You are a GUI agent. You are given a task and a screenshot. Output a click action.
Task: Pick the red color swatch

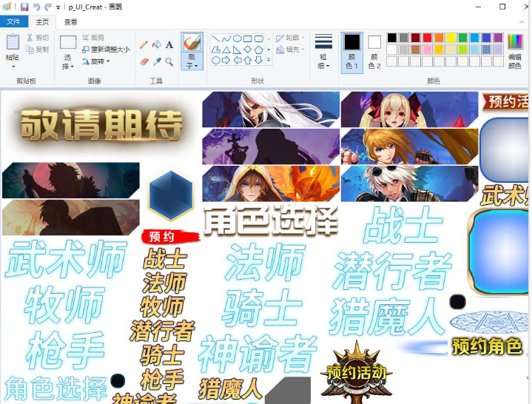pos(427,37)
